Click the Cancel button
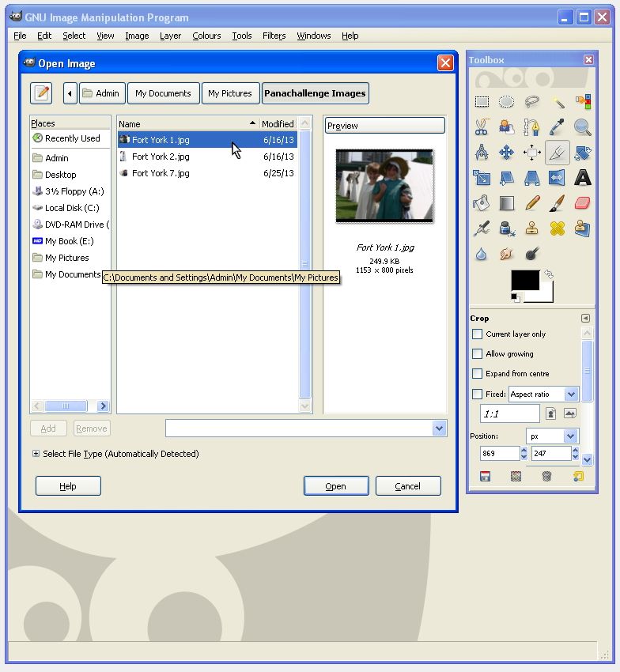 point(408,486)
